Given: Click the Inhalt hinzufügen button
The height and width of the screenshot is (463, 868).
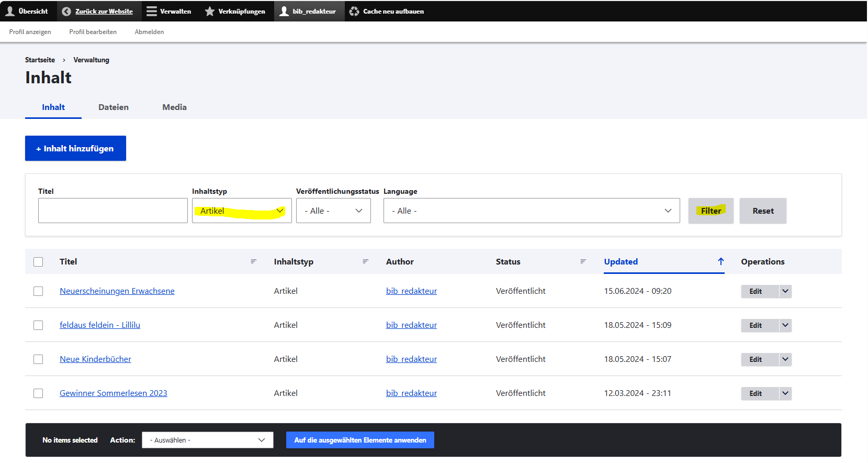Looking at the screenshot, I should click(x=75, y=148).
